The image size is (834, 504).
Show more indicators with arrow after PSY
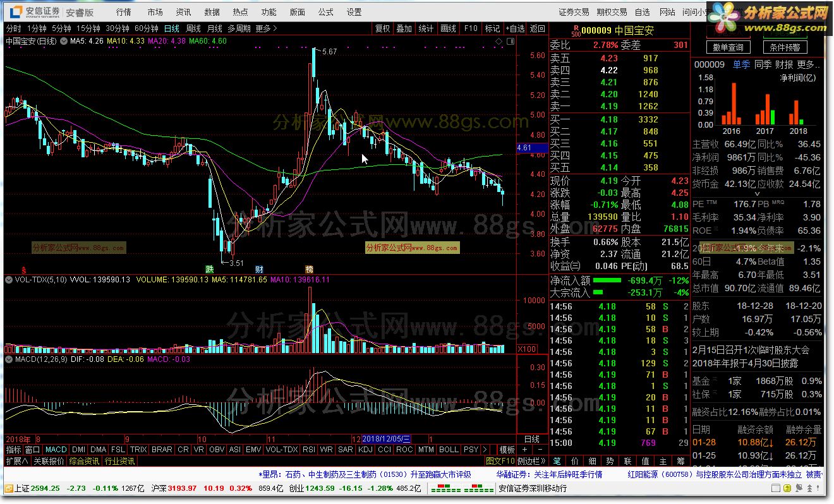(x=485, y=450)
